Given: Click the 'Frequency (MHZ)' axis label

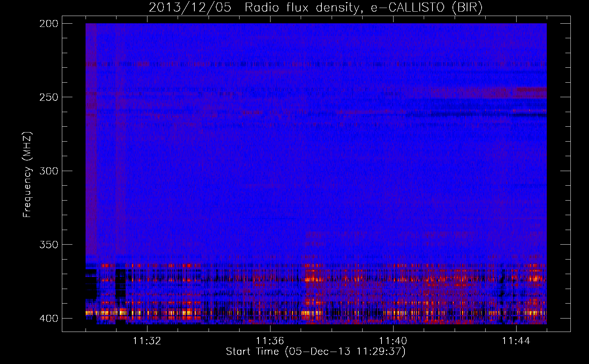Looking at the screenshot, I should tap(27, 175).
